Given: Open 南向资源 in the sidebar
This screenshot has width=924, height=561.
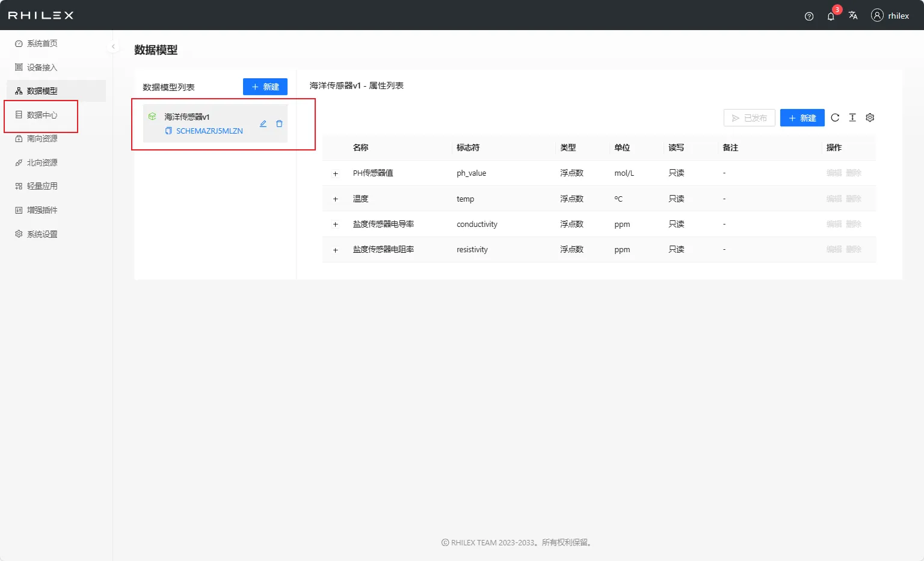Looking at the screenshot, I should tap(57, 138).
